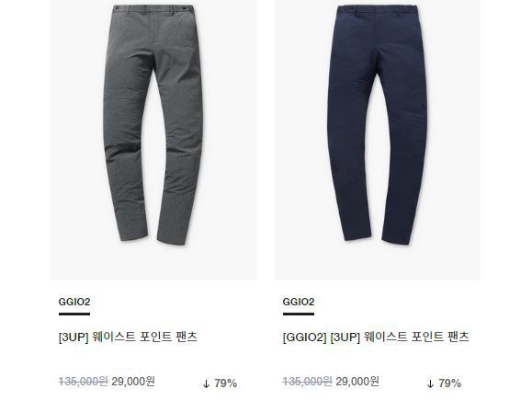Click 29,000원 sale price of gray pants
Screen dimensions: 532x412
point(133,382)
